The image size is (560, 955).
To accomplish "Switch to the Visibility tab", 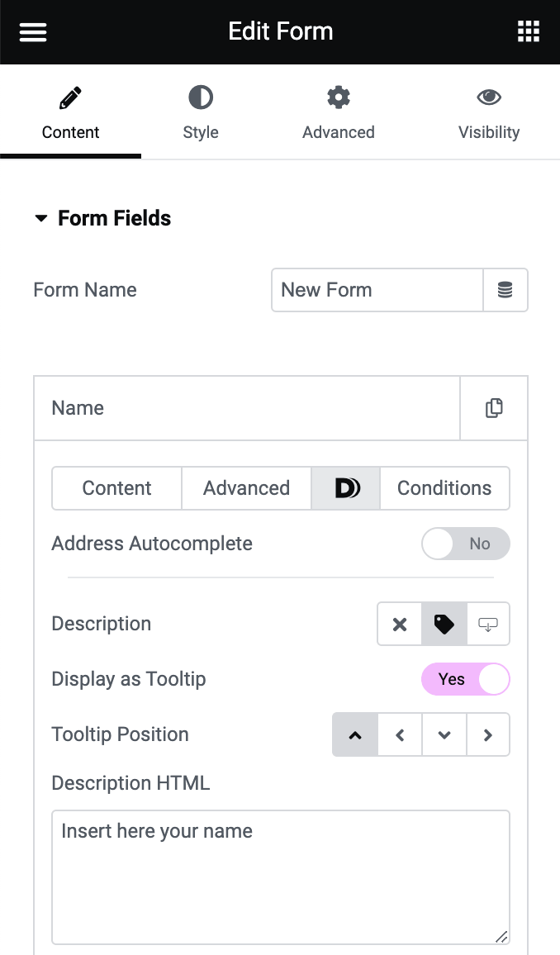I will coord(489,112).
